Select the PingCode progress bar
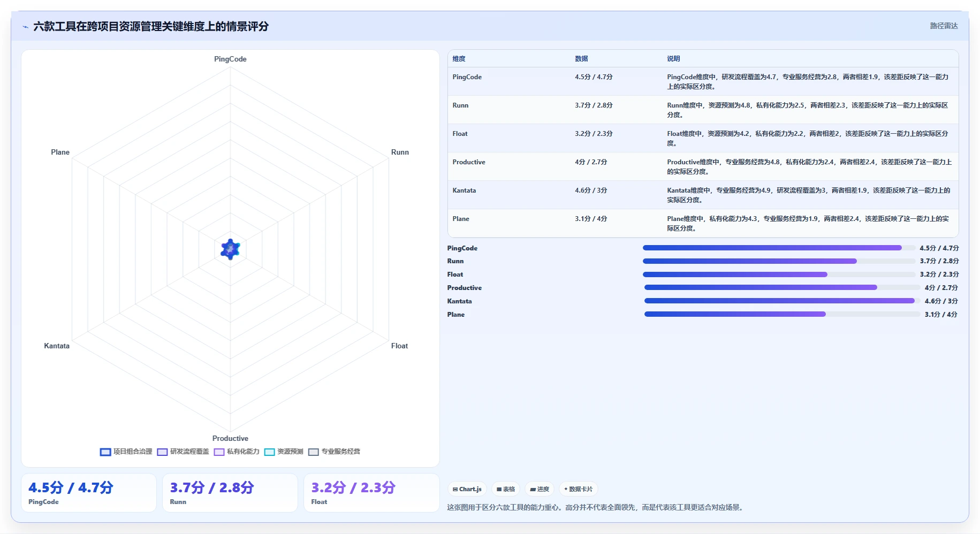The width and height of the screenshot is (980, 534). pos(779,248)
